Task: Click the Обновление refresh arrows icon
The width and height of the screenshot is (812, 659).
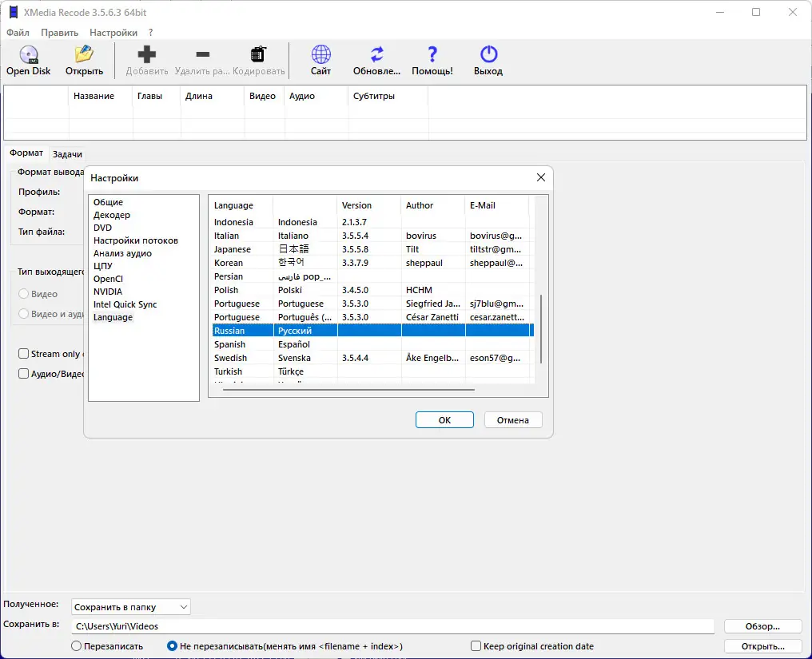Action: pyautogui.click(x=377, y=54)
